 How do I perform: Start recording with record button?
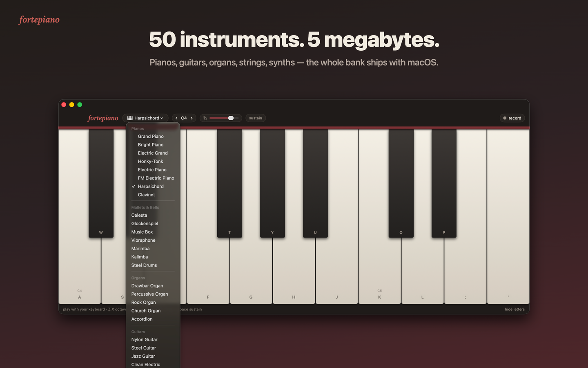pos(512,118)
